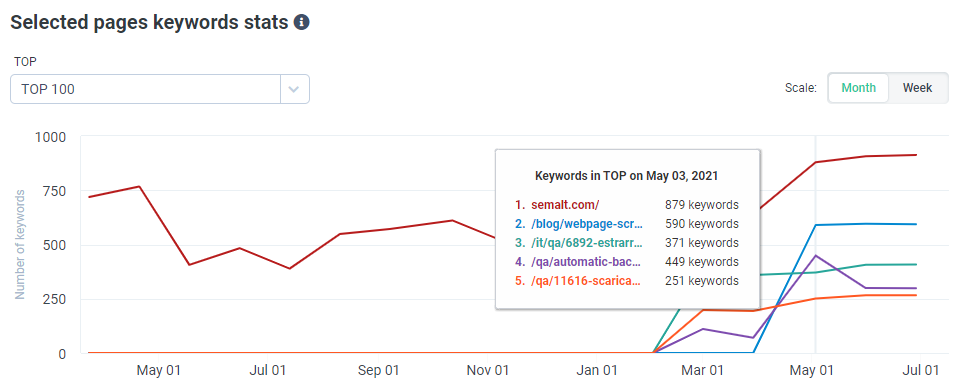Select the /blog/webpage-scr... tooltip entry
The width and height of the screenshot is (958, 389).
click(626, 224)
